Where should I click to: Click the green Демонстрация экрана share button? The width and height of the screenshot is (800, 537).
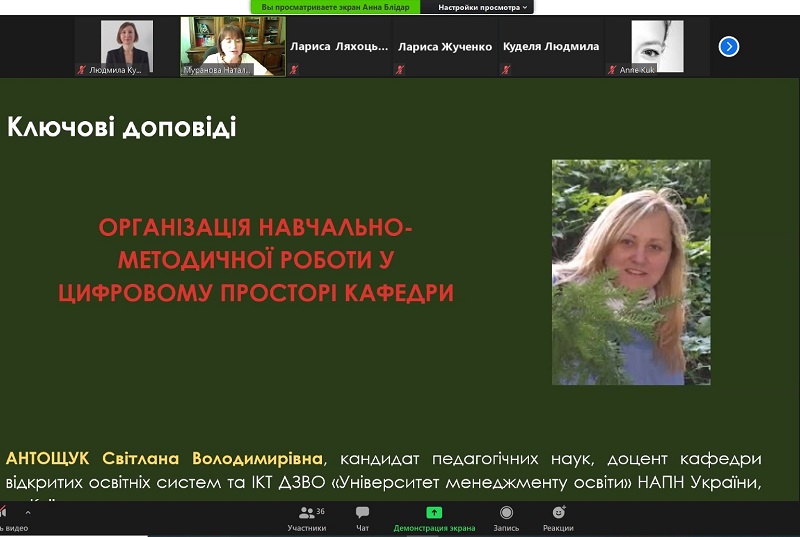434,517
